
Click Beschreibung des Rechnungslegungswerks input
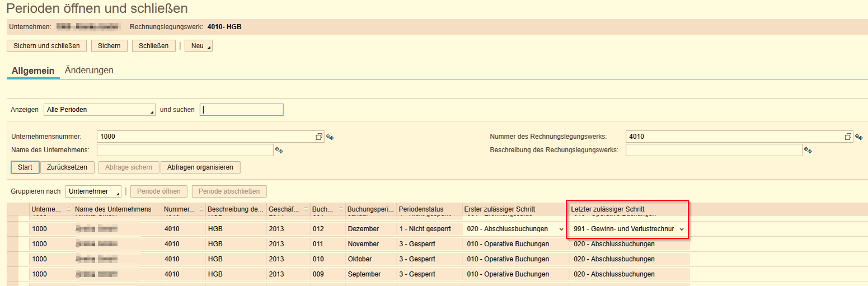[714, 150]
